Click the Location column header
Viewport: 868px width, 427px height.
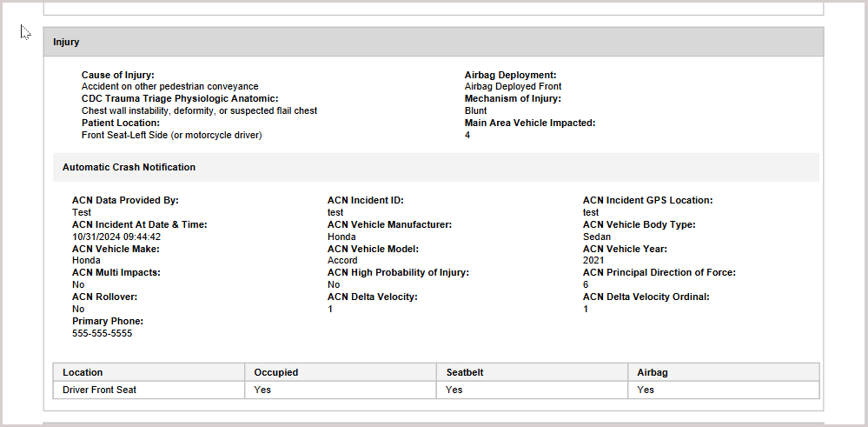[x=83, y=372]
